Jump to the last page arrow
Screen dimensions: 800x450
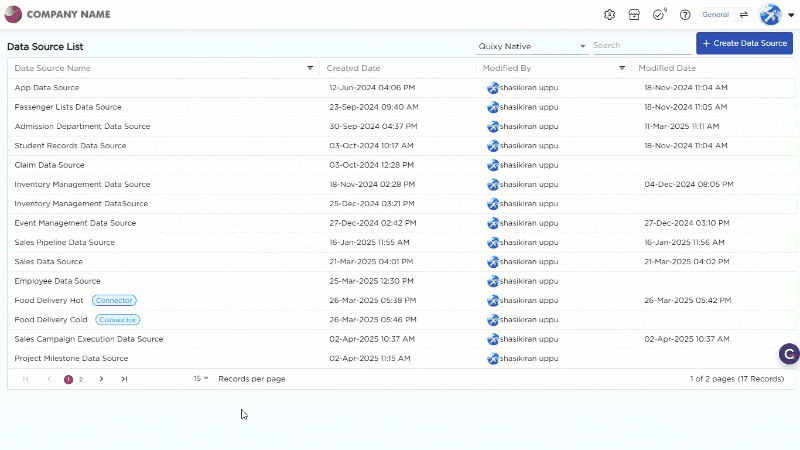[124, 379]
